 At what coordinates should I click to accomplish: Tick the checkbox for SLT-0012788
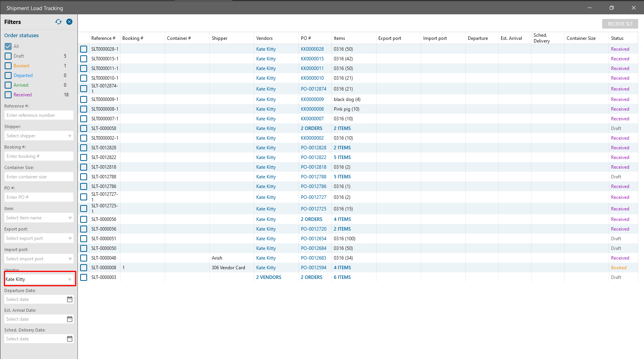pos(84,177)
